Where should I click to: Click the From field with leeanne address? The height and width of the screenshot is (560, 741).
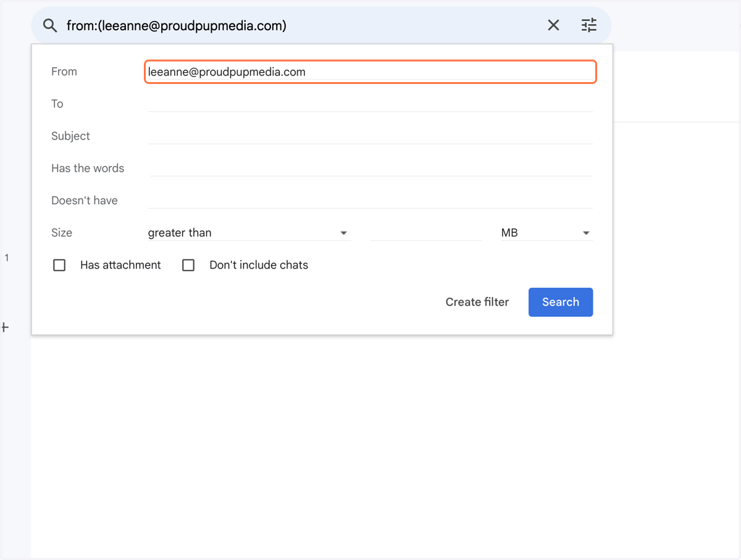coord(371,72)
